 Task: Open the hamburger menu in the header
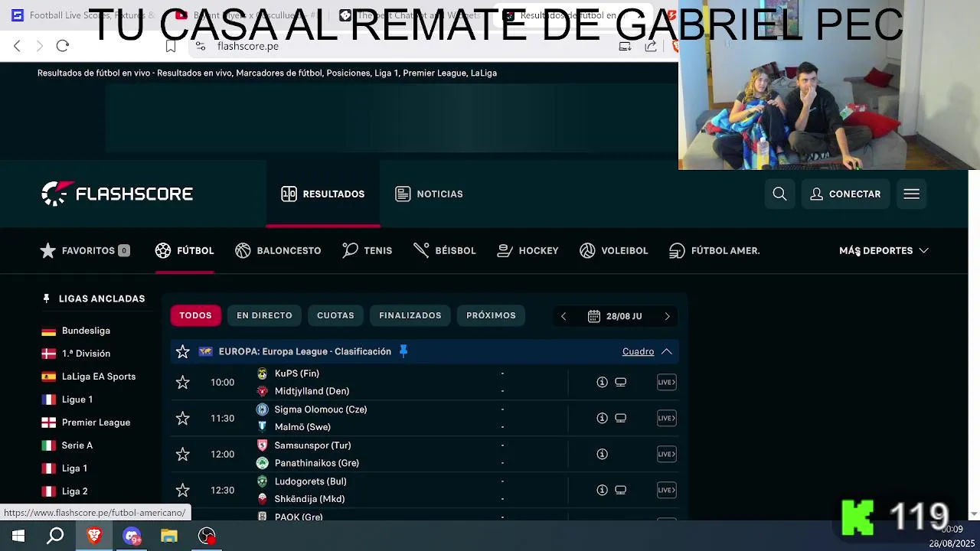(911, 194)
